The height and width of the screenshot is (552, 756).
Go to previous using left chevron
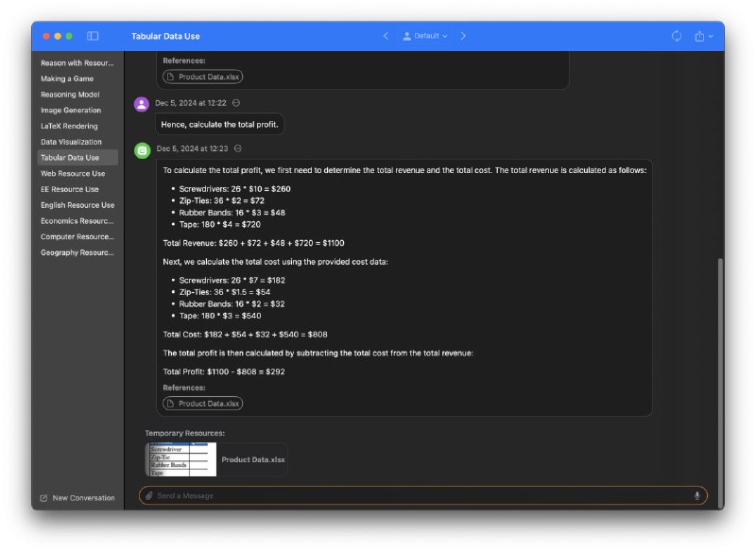[x=386, y=36]
